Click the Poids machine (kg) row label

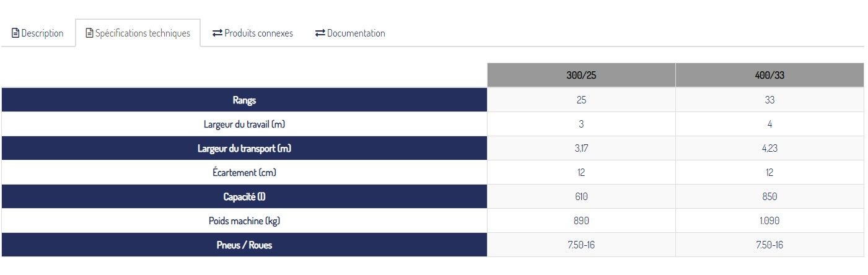click(x=244, y=221)
